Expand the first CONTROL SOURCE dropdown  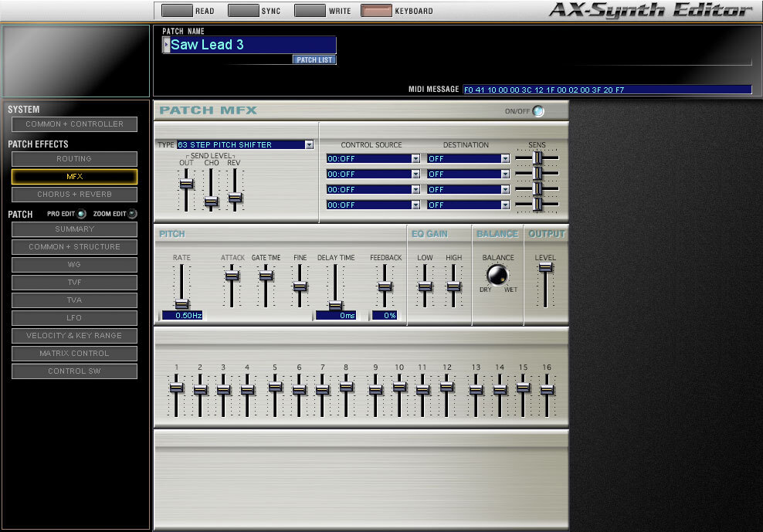(415, 158)
